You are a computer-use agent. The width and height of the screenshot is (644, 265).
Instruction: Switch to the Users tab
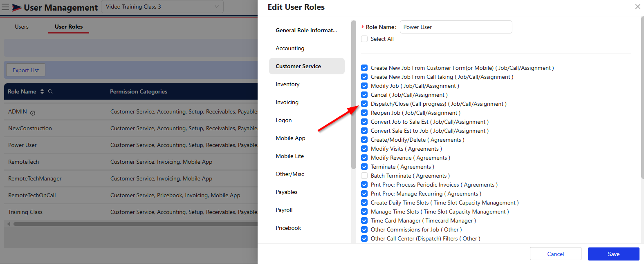pos(22,27)
